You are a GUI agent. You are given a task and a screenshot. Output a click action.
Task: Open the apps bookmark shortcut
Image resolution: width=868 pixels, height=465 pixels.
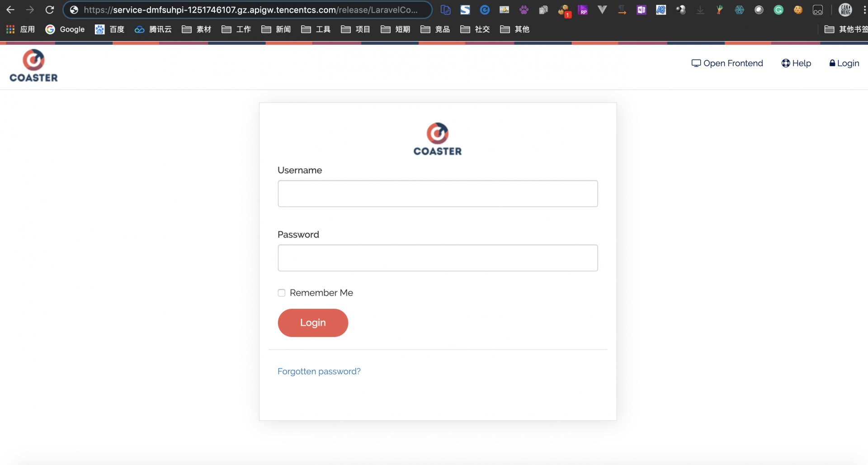[20, 29]
